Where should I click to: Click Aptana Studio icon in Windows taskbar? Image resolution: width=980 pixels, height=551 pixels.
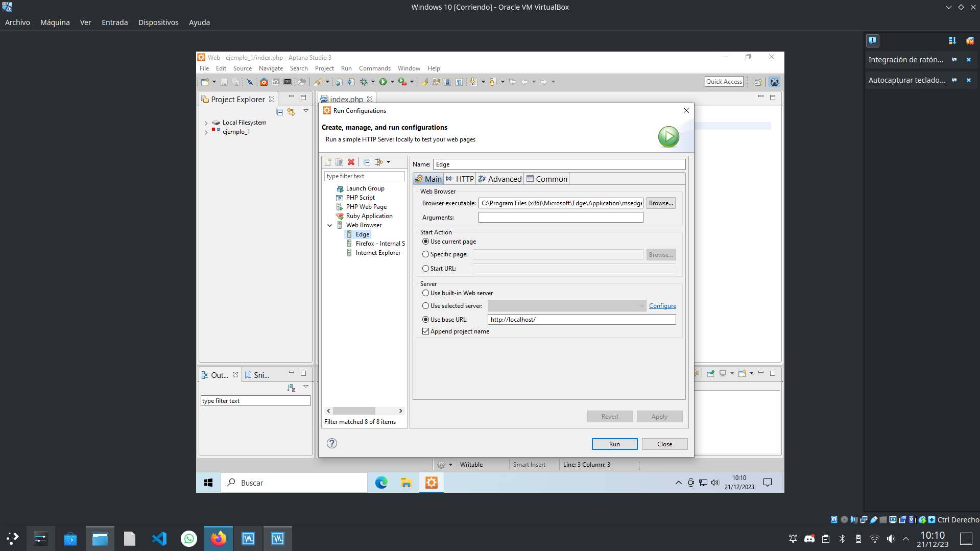tap(432, 483)
